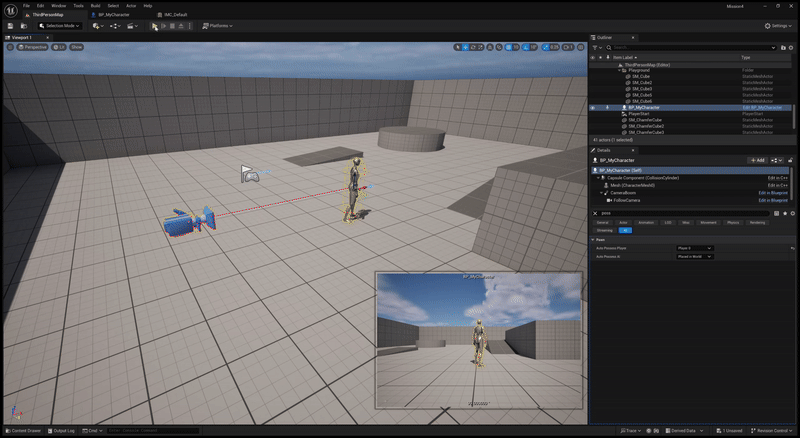Click the favorites star icon in Details
The height and width of the screenshot is (438, 800).
[785, 213]
